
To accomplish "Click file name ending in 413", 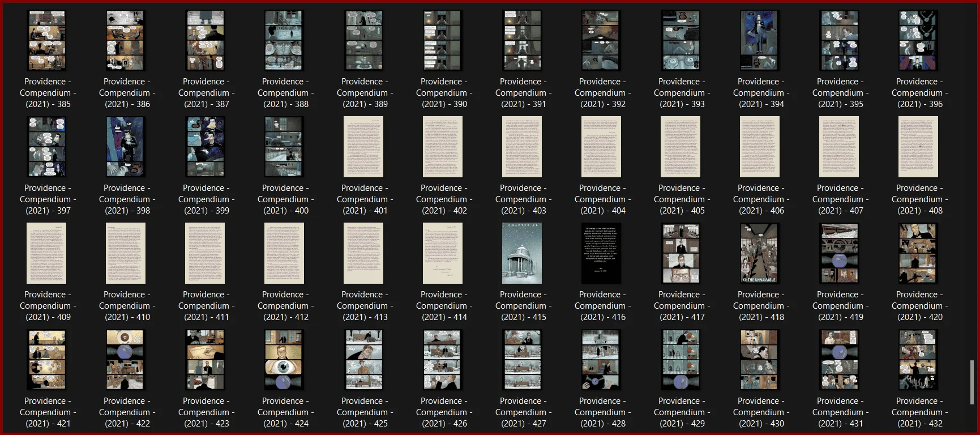I will pyautogui.click(x=365, y=306).
